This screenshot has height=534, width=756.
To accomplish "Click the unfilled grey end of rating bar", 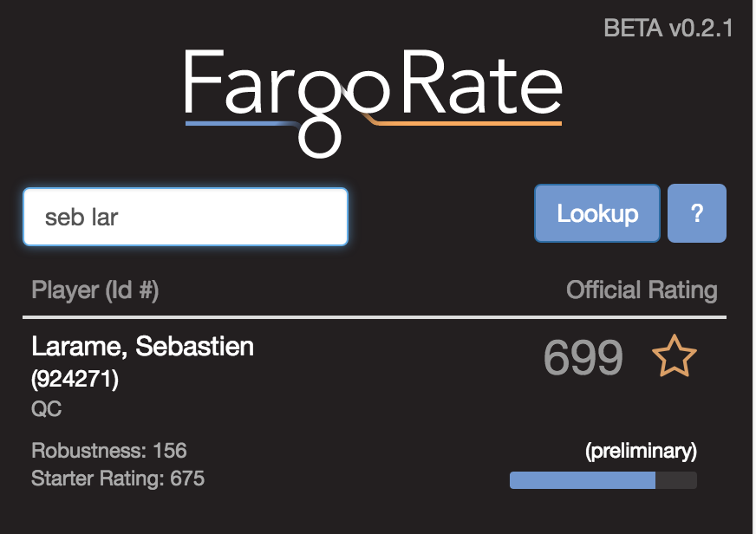I will 676,480.
